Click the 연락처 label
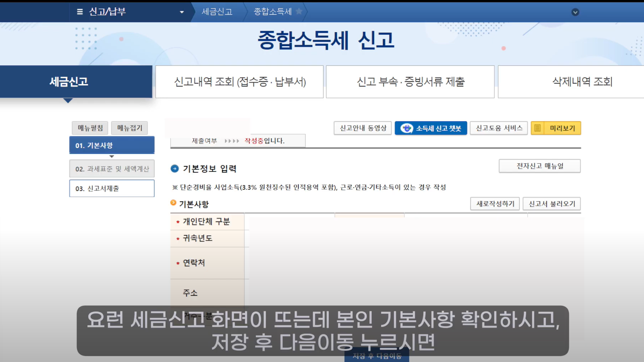The width and height of the screenshot is (644, 362). 194,263
